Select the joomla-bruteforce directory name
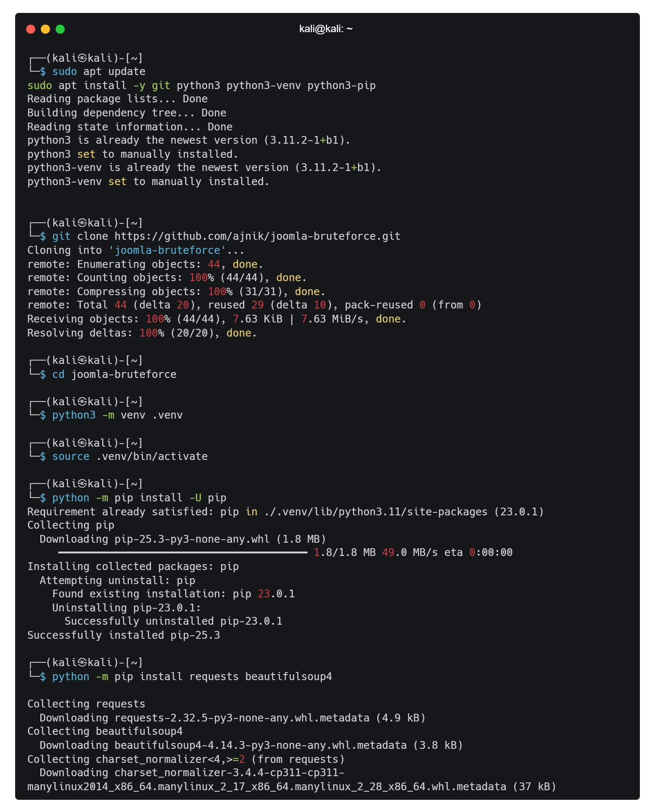Viewport: 655px width, 812px height. point(124,374)
